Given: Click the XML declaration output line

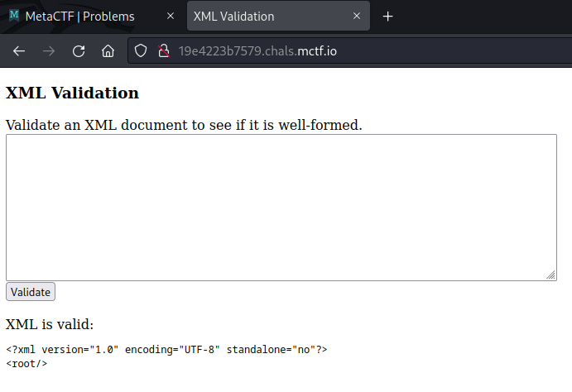Looking at the screenshot, I should (166, 350).
